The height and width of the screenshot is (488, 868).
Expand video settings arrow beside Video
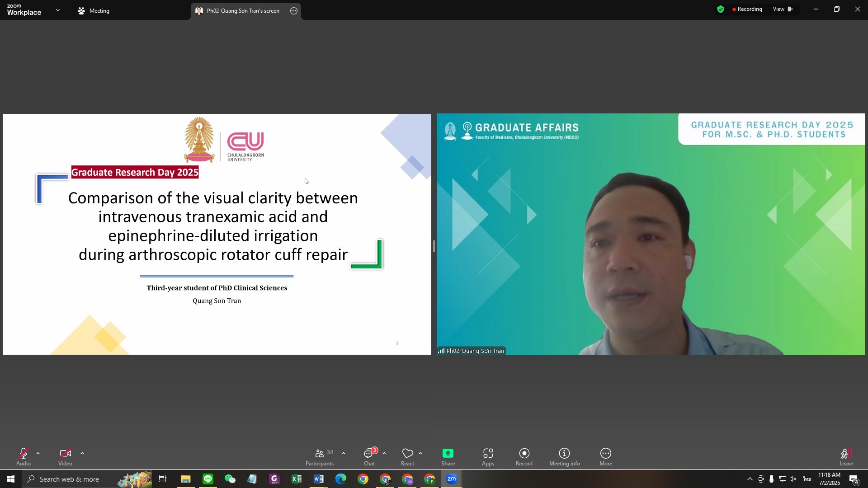coord(82,453)
